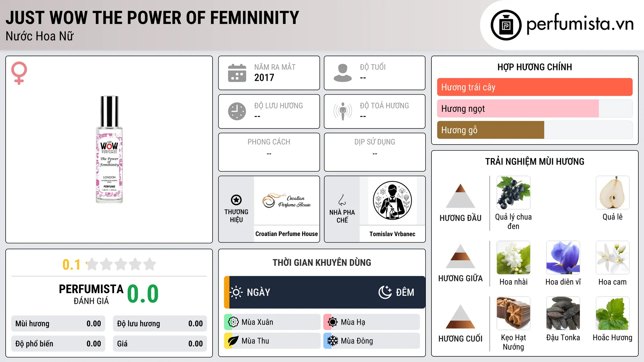Click the snowflake icon for Mùa Đông
This screenshot has height=362, width=644.
point(333,341)
